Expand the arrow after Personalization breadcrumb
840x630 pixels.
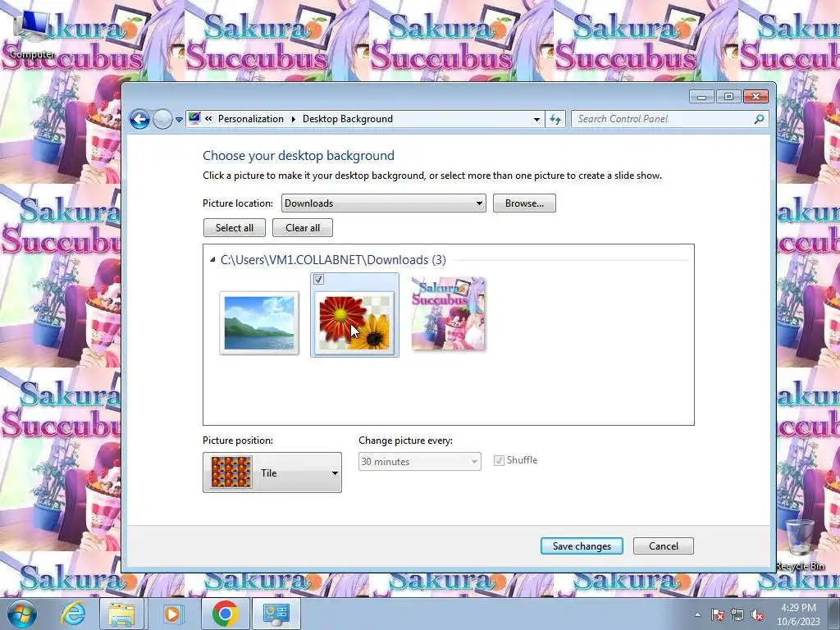point(294,119)
